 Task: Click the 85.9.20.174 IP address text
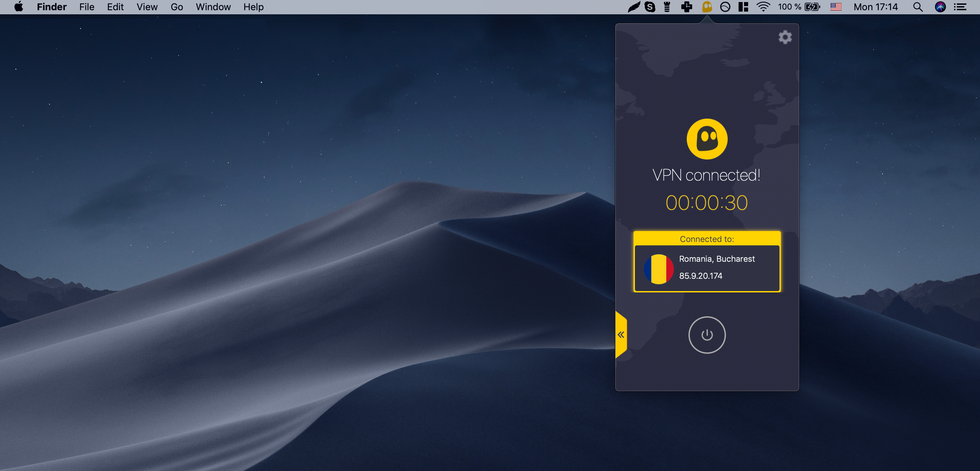pyautogui.click(x=700, y=276)
